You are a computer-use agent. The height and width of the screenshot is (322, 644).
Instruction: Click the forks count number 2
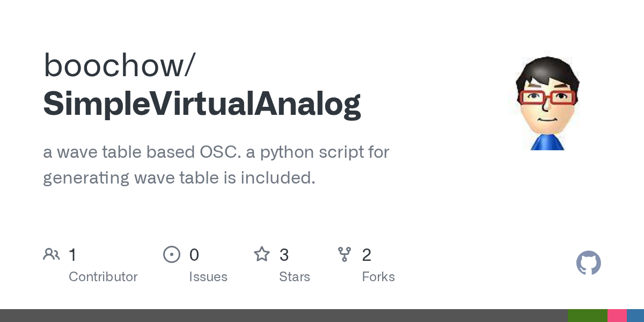coord(367,255)
